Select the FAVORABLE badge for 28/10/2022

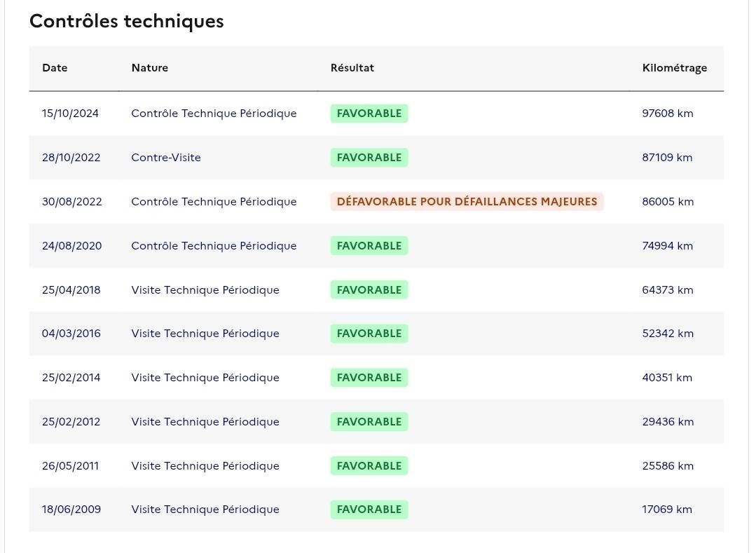[x=369, y=158]
